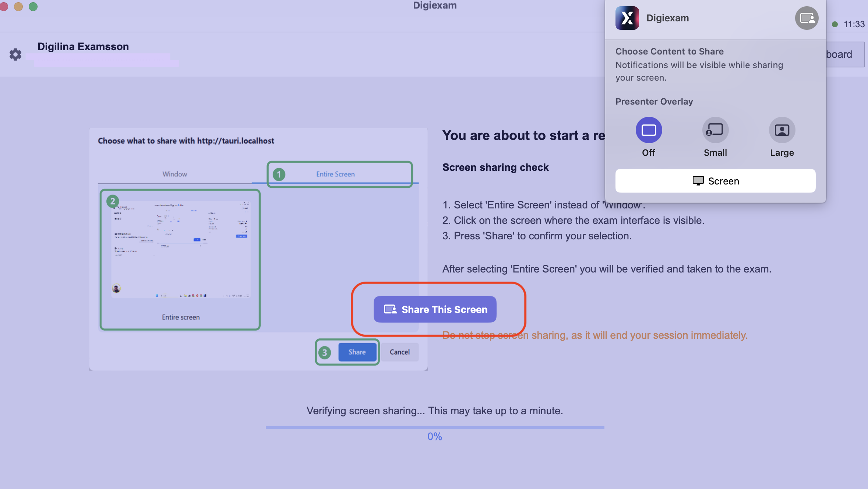Click the Digilina Examsson name

click(x=83, y=46)
